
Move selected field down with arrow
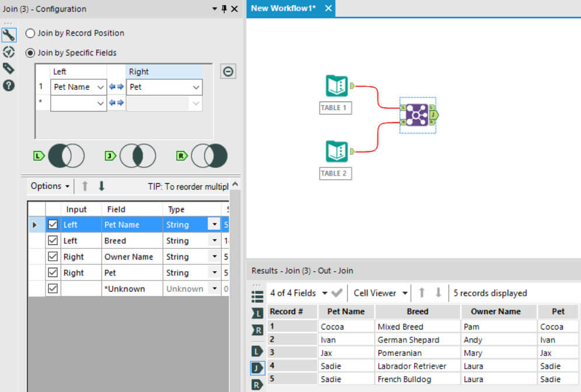101,186
